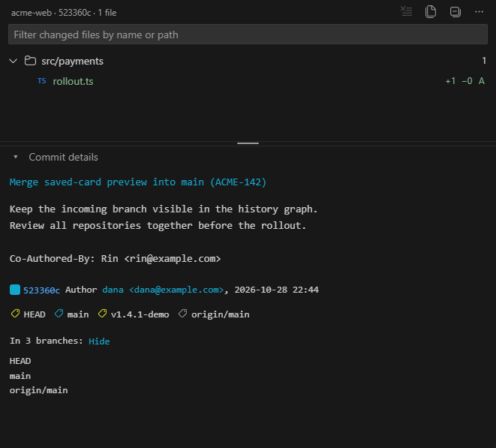Click the yellow HEAD tag icon
This screenshot has height=448, width=496.
point(15,314)
